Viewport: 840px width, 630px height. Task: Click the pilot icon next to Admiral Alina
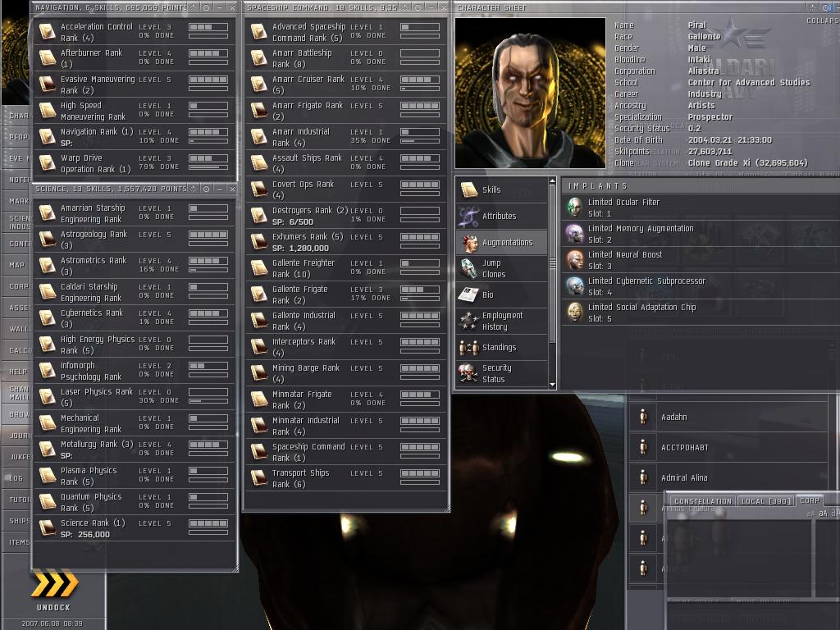tap(643, 477)
